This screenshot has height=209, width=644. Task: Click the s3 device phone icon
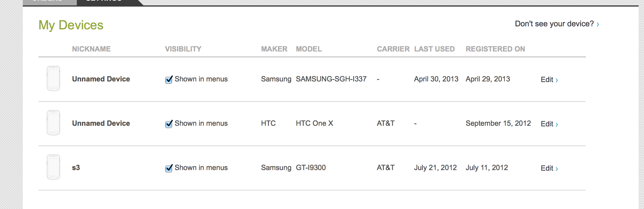tap(53, 167)
